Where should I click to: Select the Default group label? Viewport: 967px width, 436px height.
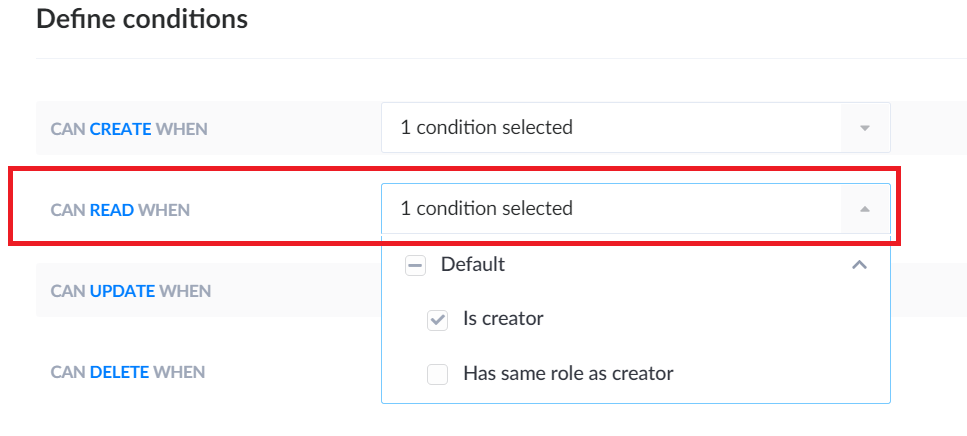coord(473,265)
